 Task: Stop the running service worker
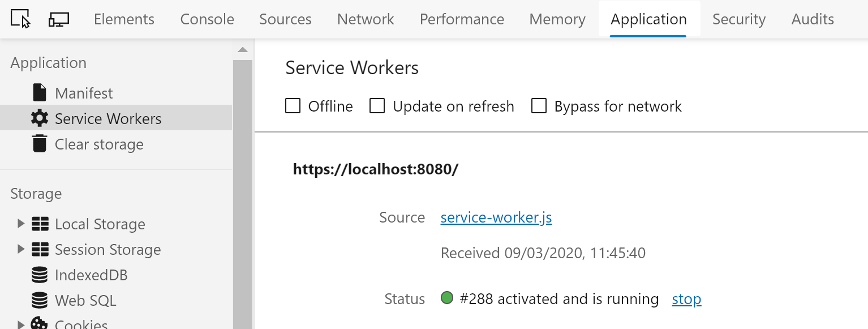[686, 299]
